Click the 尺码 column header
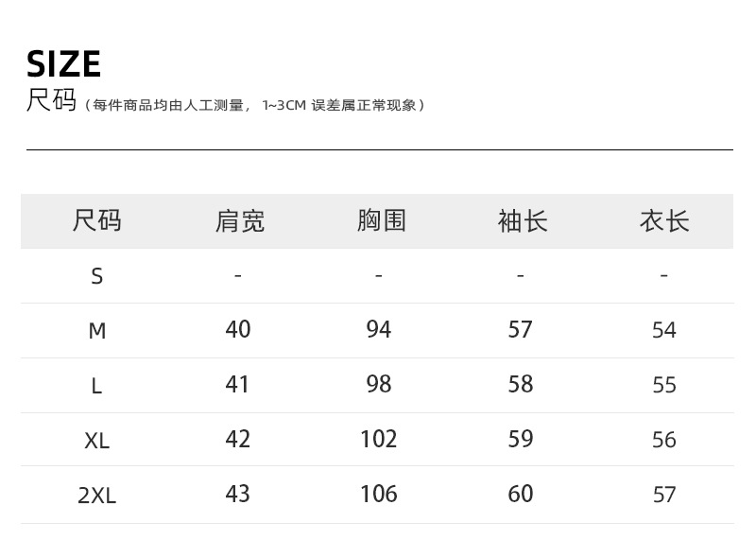 [96, 221]
